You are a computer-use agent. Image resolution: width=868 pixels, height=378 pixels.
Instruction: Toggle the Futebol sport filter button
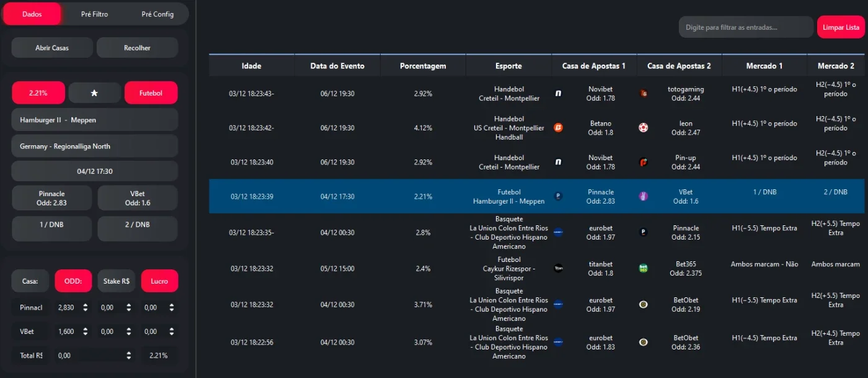point(151,93)
